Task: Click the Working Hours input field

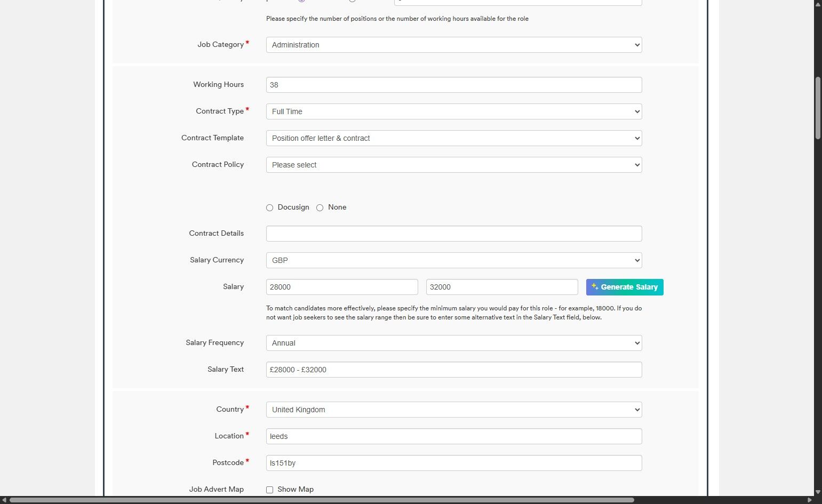Action: [453, 85]
